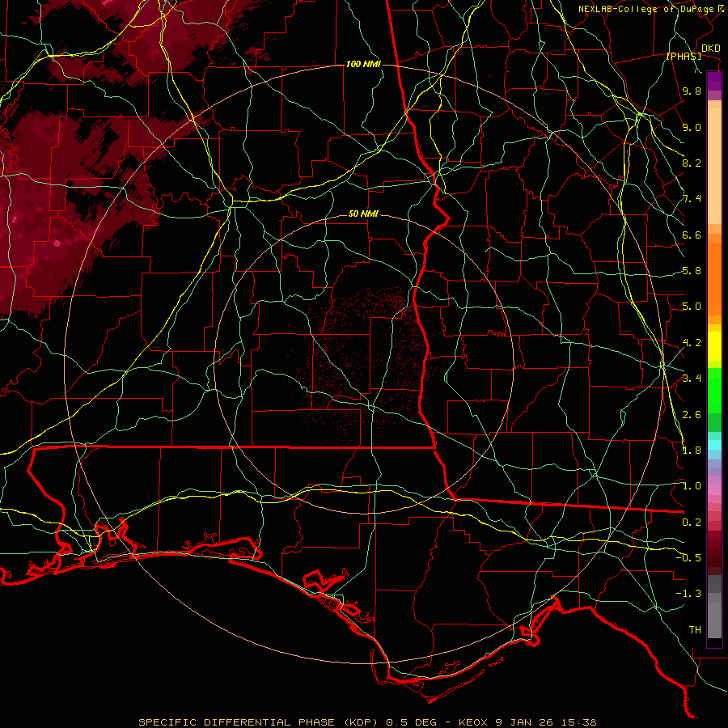Image resolution: width=728 pixels, height=728 pixels.
Task: Select the 2.6 value on color scale
Action: [692, 415]
